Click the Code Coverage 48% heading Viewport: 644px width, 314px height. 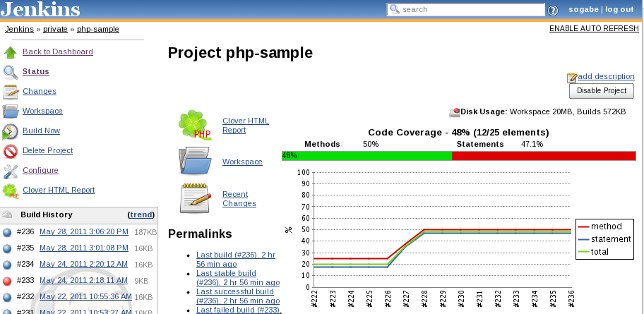point(458,133)
